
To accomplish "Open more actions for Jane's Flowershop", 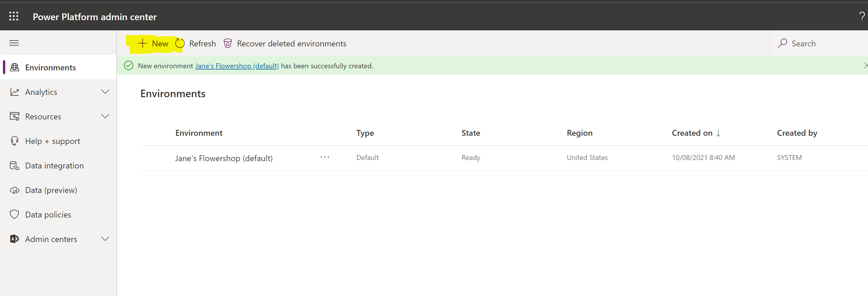I will (325, 157).
